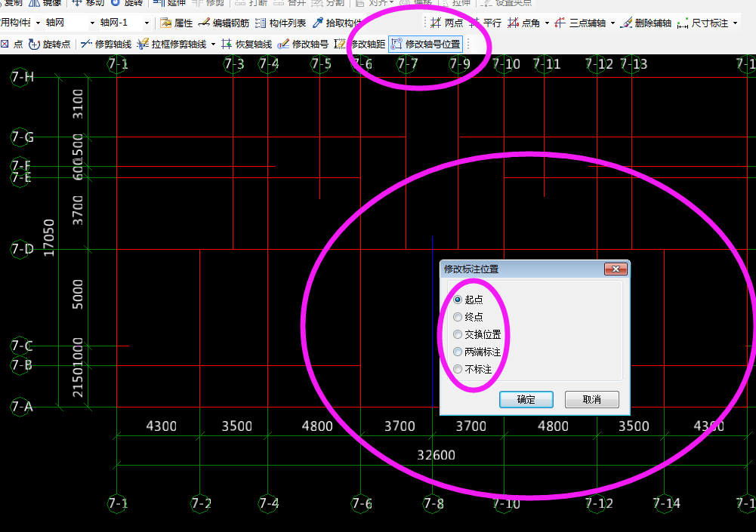Click the 7-D axis bubble
756x532 pixels.
coord(21,250)
